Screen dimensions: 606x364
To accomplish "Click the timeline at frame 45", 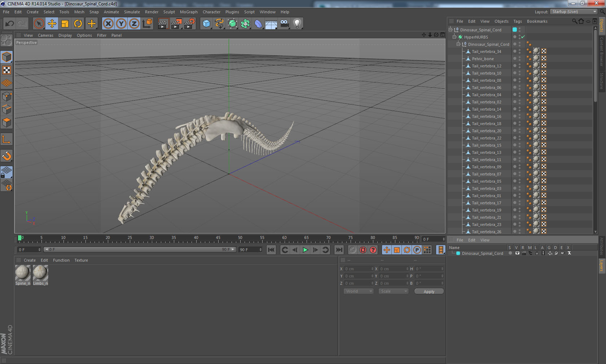I will point(218,239).
